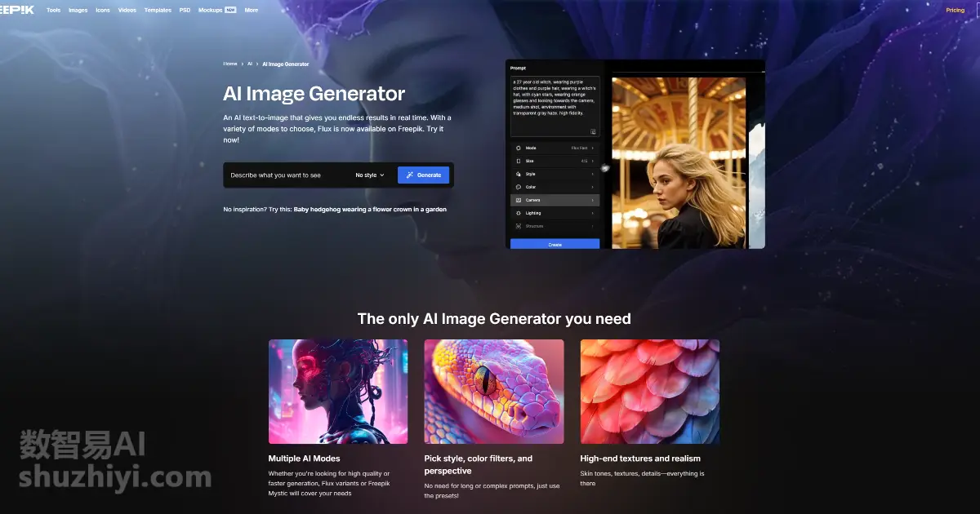Expand the Size setting chevron
This screenshot has width=980, height=514.
[x=592, y=161]
